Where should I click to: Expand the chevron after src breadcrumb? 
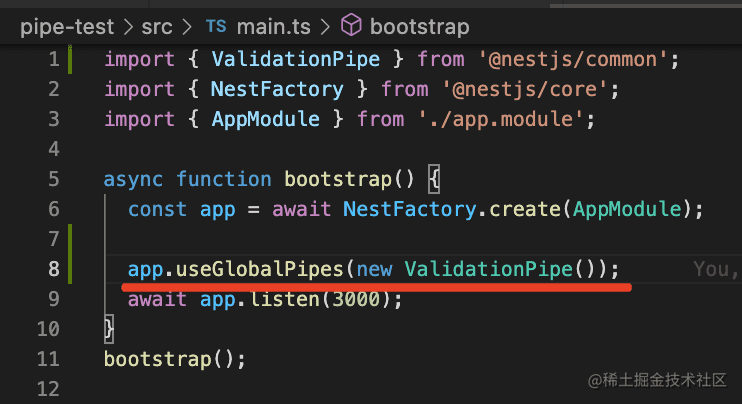pos(189,26)
